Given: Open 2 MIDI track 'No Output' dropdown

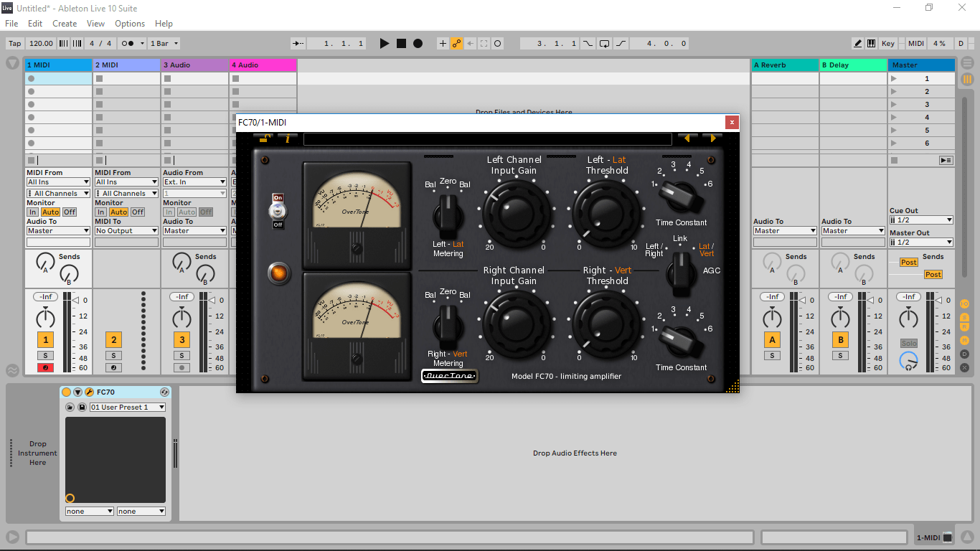Looking at the screenshot, I should [126, 231].
